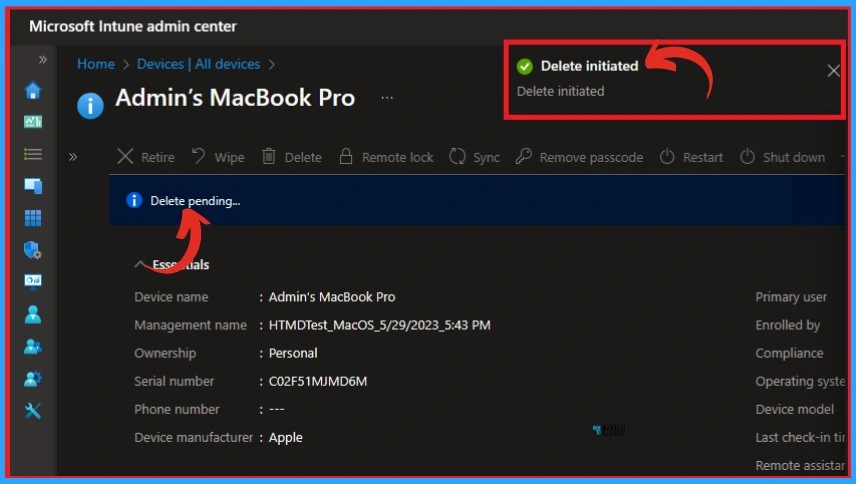Click the Wipe device action
Viewport: 856px width, 484px height.
[x=218, y=157]
